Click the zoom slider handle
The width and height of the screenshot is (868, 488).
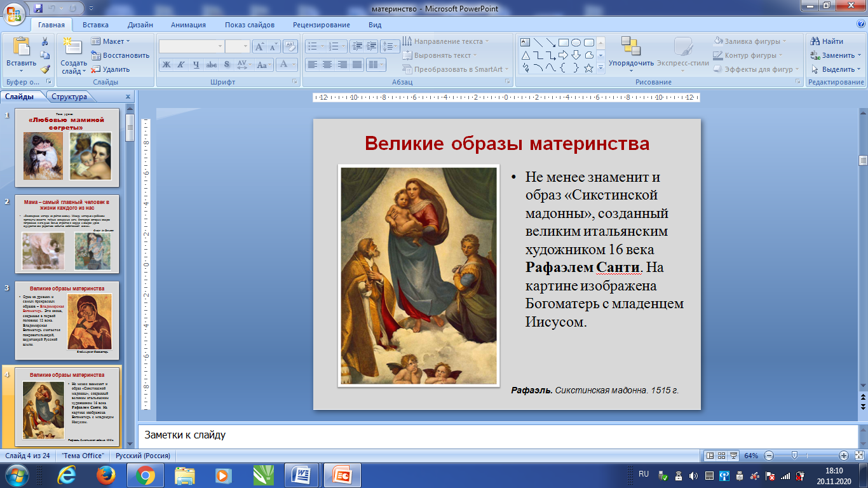[794, 456]
